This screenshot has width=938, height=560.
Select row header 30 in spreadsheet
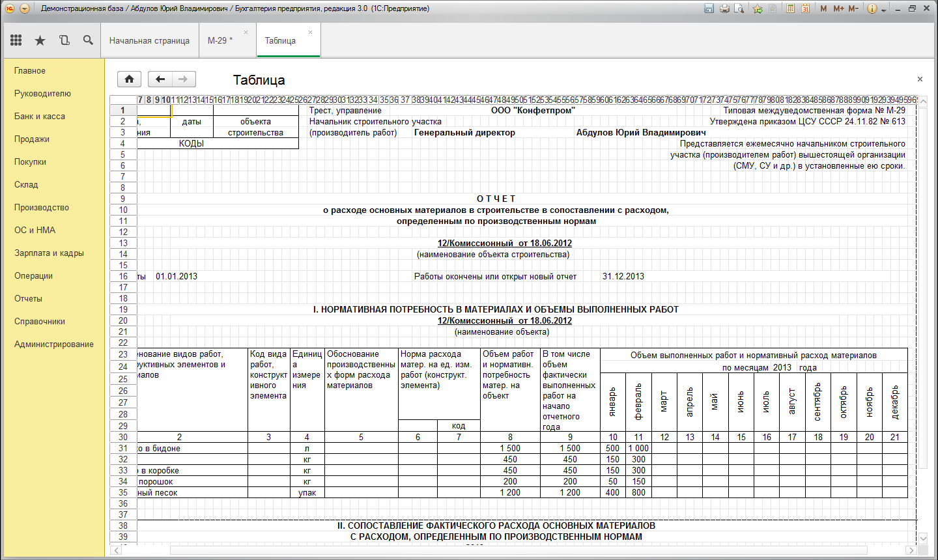123,437
